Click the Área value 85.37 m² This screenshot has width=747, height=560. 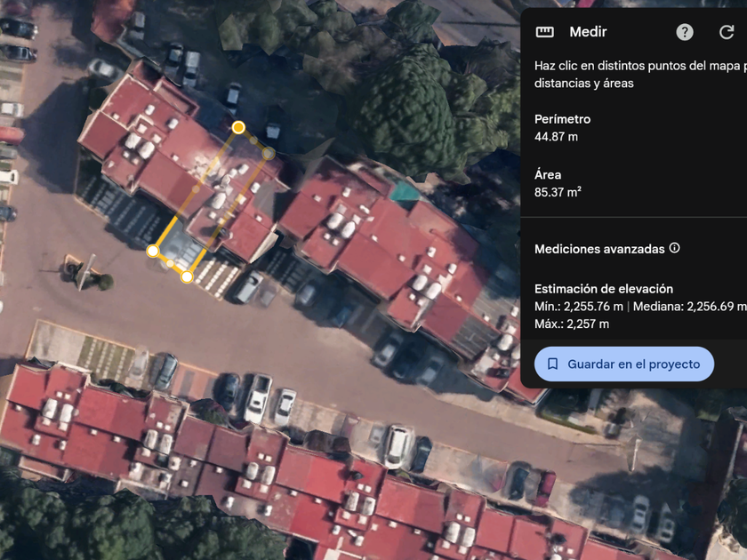click(x=558, y=192)
